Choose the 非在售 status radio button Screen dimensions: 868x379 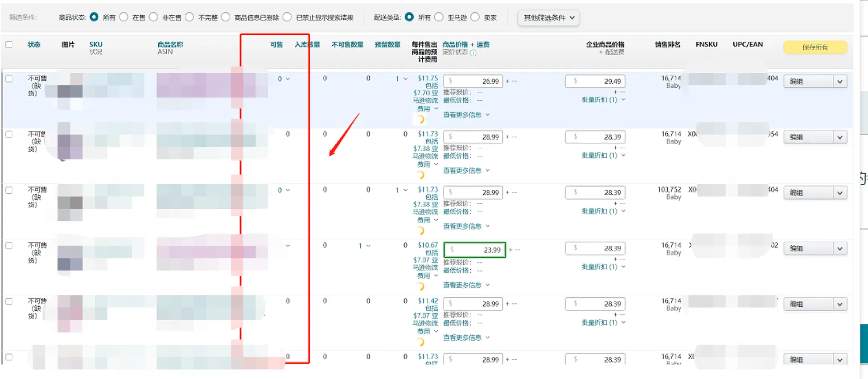153,17
